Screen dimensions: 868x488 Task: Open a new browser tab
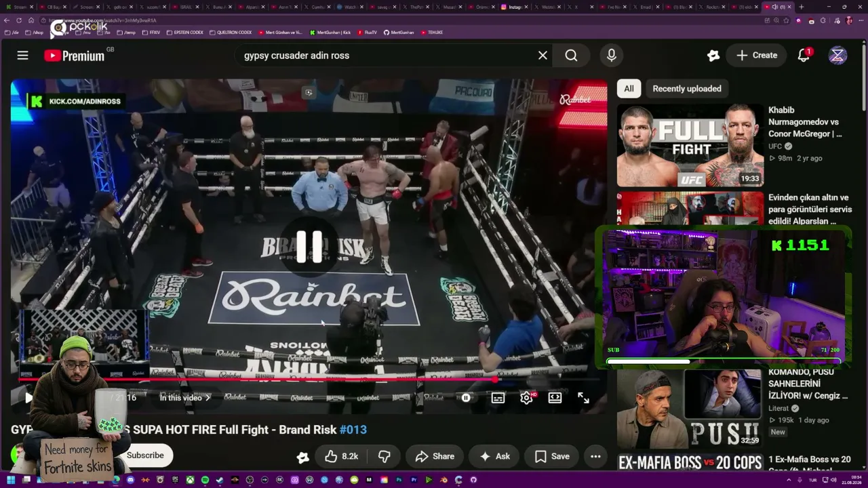[802, 7]
